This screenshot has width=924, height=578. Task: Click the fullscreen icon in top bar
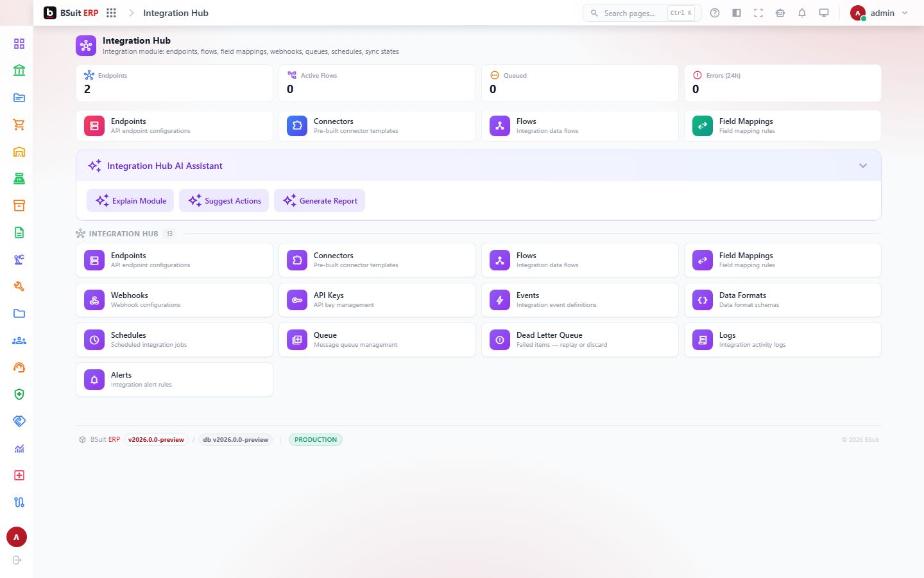pyautogui.click(x=758, y=13)
